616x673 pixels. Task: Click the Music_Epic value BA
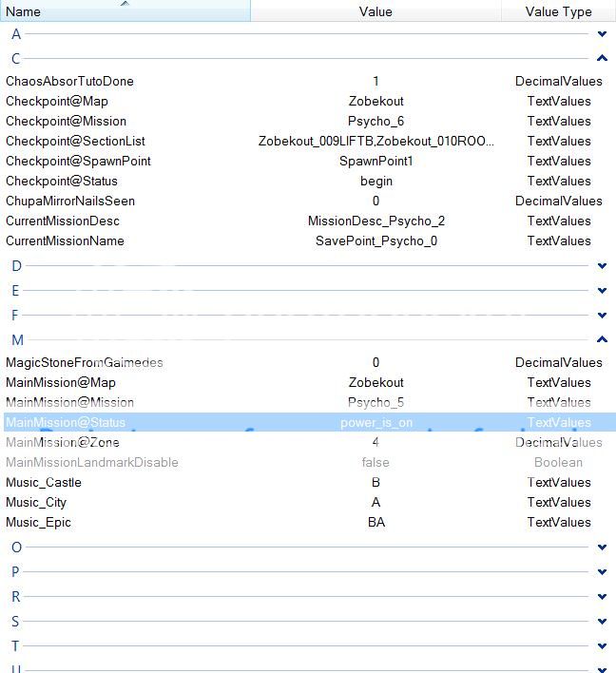tap(376, 523)
